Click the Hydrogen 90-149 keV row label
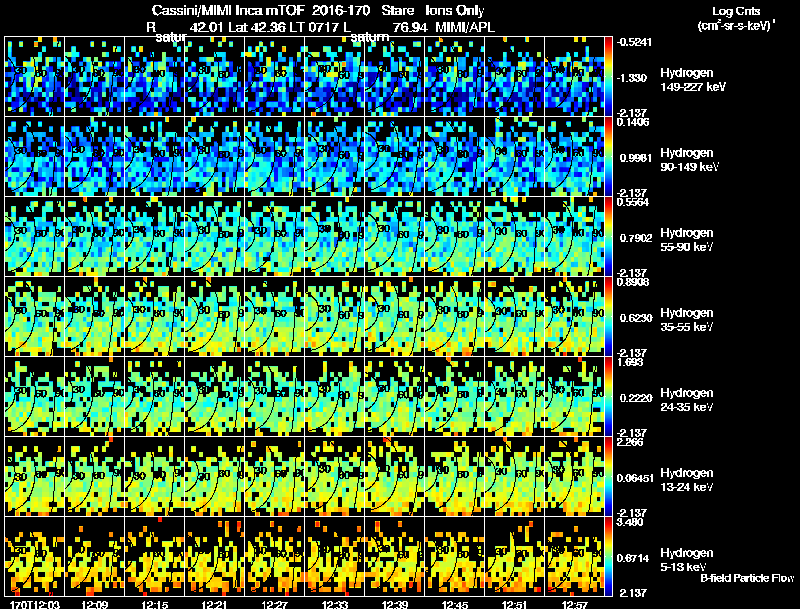800x609 pixels. coord(689,160)
